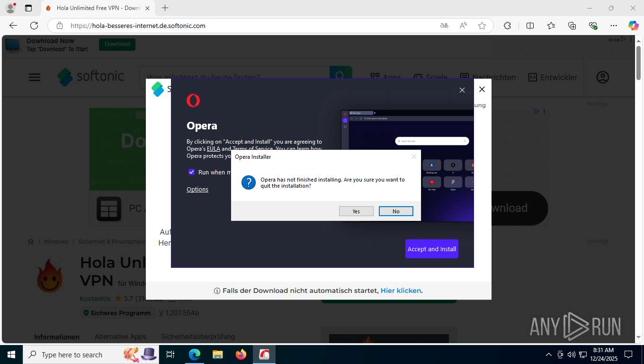Switch to the Alternative Apps tab

[x=120, y=337]
